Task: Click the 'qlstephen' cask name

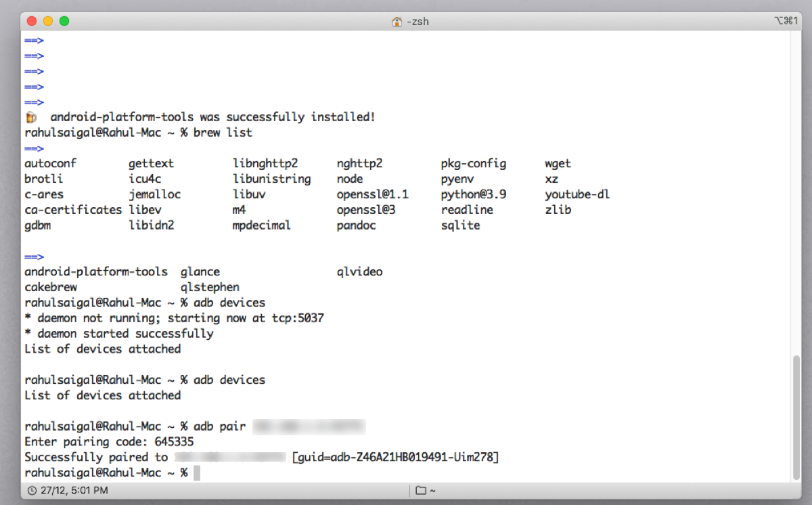Action: (210, 287)
